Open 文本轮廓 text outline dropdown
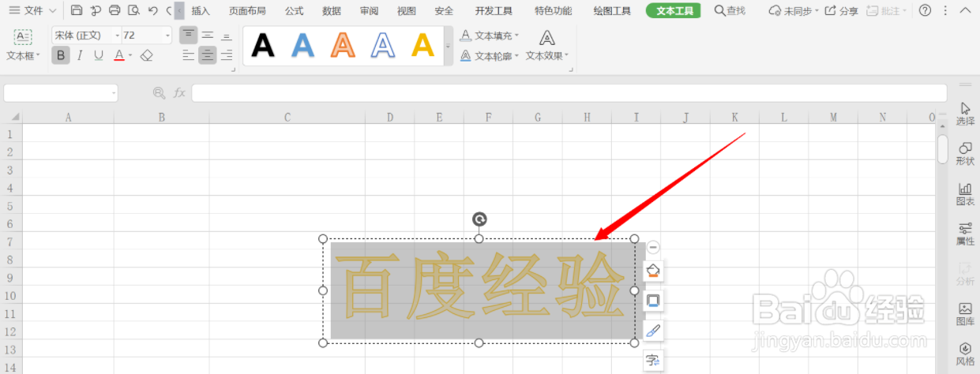 pyautogui.click(x=490, y=56)
